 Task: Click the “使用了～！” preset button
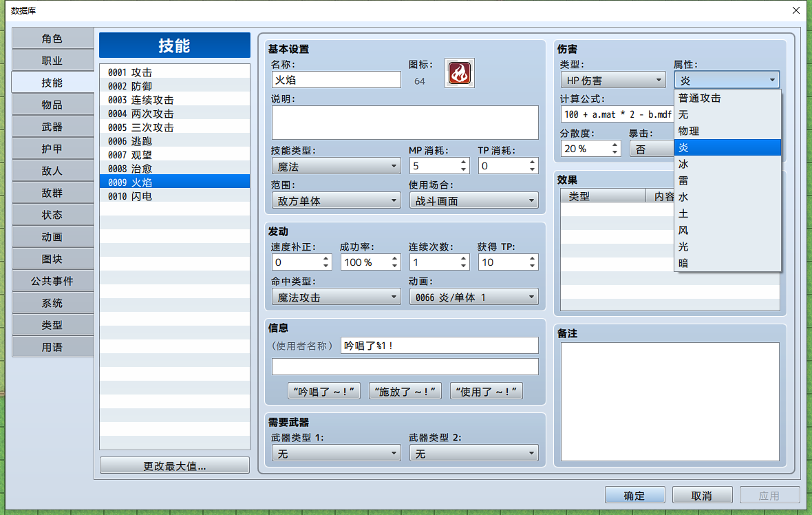(x=487, y=391)
